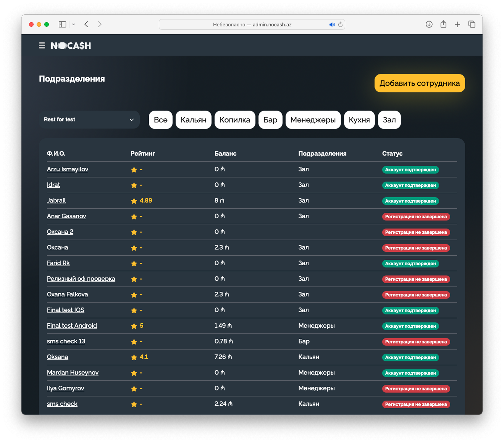This screenshot has width=504, height=443.
Task: Click the star icon in Oksana's 4.1 rating
Action: [x=134, y=357]
